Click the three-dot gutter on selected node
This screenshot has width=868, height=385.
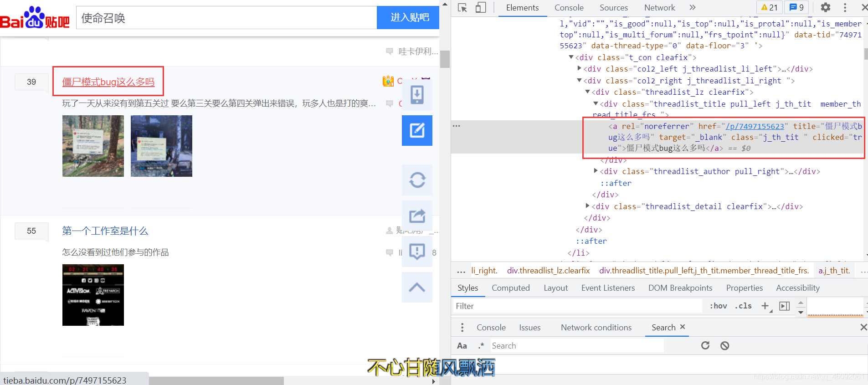tap(457, 126)
